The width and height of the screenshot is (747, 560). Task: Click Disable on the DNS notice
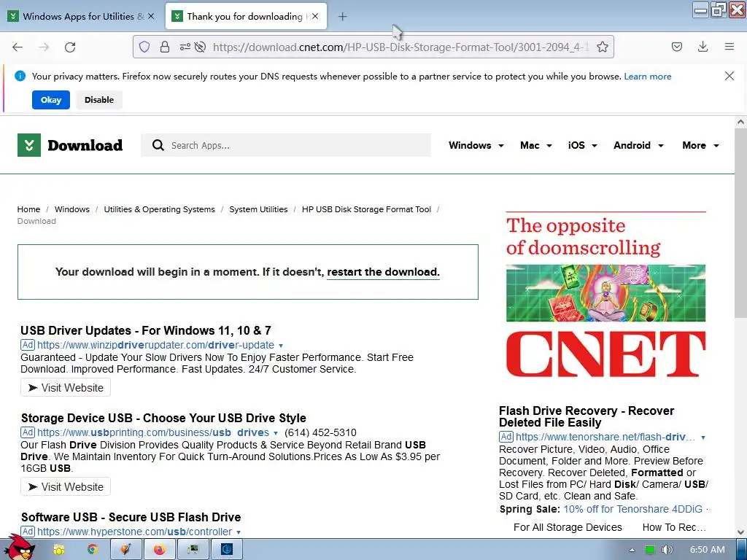coord(99,100)
